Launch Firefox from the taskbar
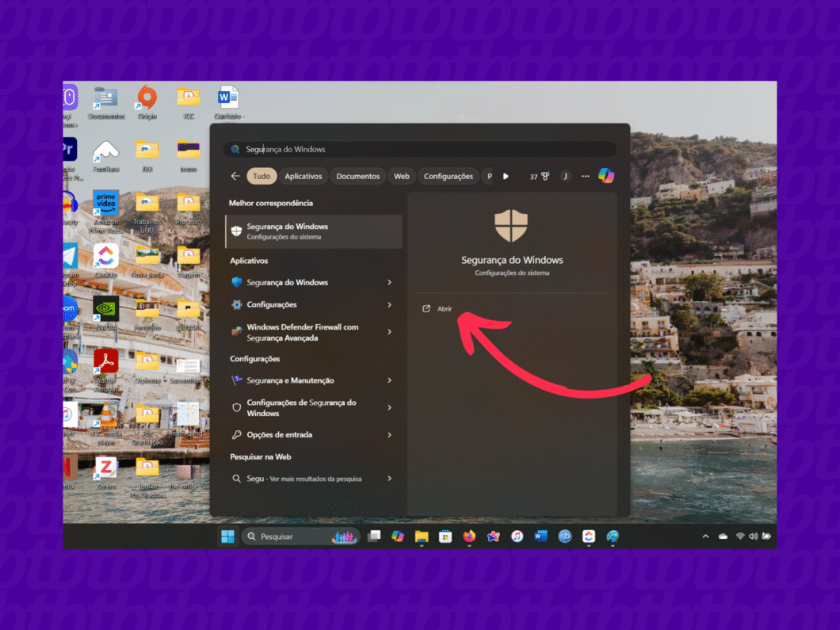The width and height of the screenshot is (840, 630). [469, 536]
